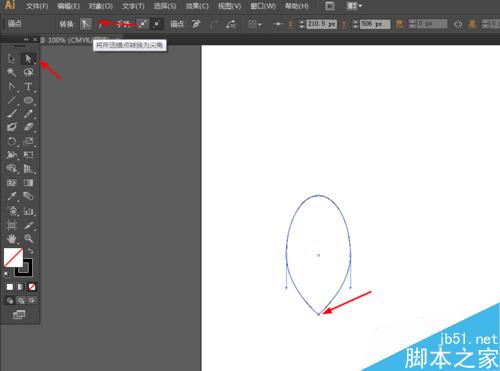Set paint to None
Image resolution: width=500 pixels, height=371 pixels.
[x=32, y=287]
